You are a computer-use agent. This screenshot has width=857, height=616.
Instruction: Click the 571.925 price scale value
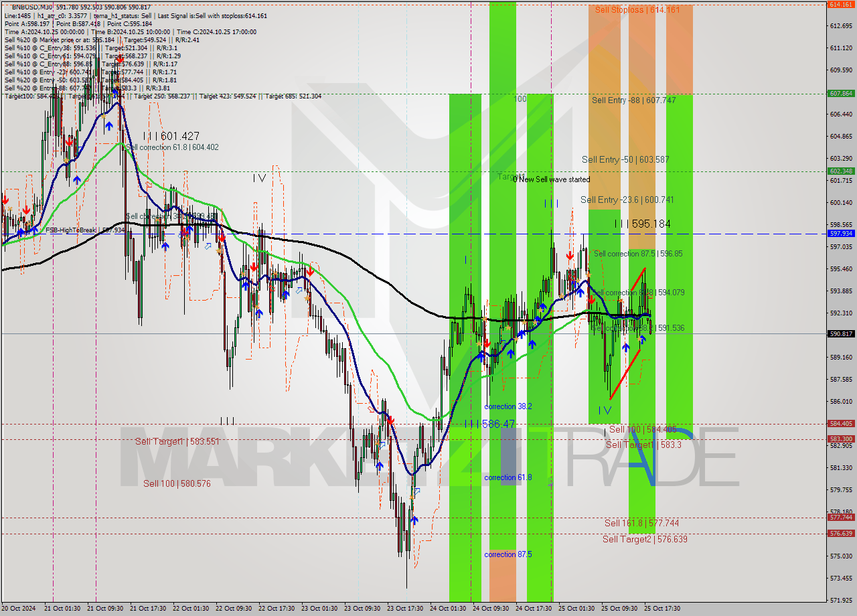point(840,600)
